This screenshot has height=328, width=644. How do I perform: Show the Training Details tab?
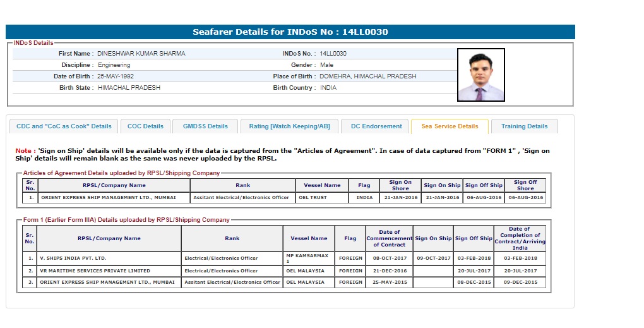click(x=524, y=126)
